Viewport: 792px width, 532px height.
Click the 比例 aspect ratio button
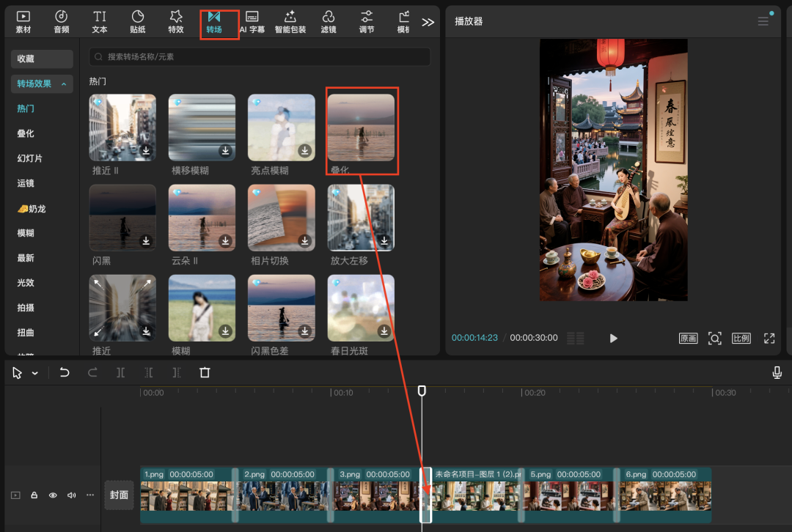(741, 338)
